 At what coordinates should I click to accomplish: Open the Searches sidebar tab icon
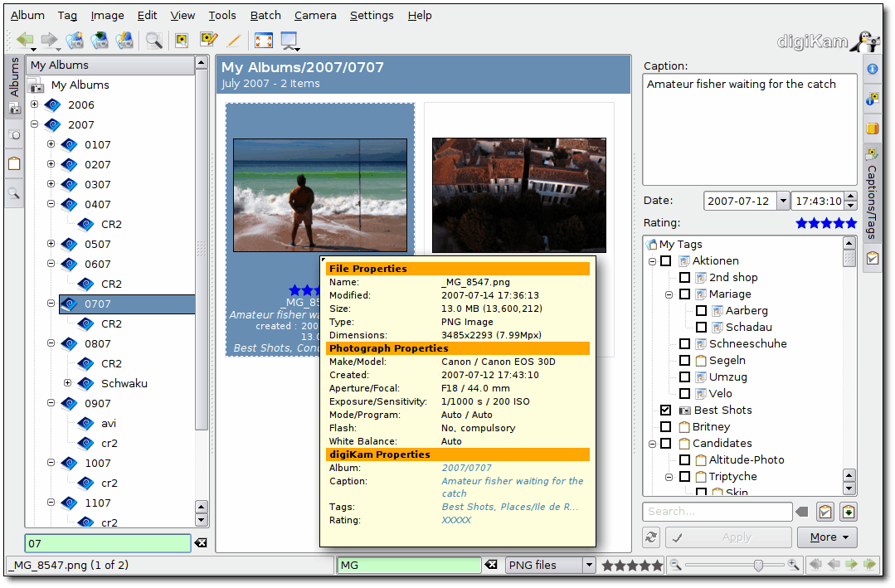pos(14,193)
